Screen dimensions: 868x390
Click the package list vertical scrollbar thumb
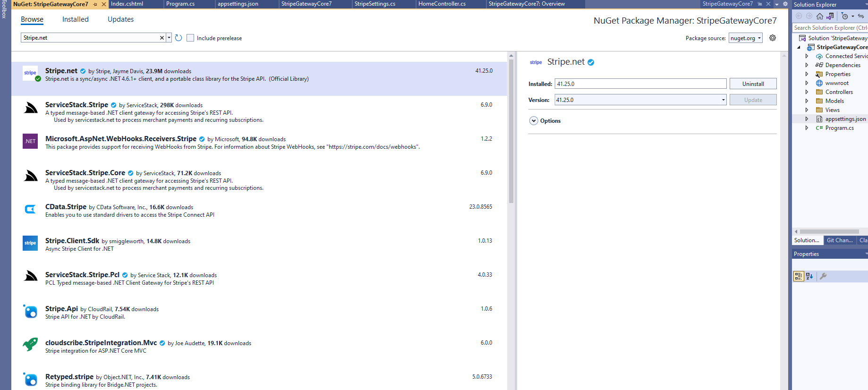pos(511,131)
